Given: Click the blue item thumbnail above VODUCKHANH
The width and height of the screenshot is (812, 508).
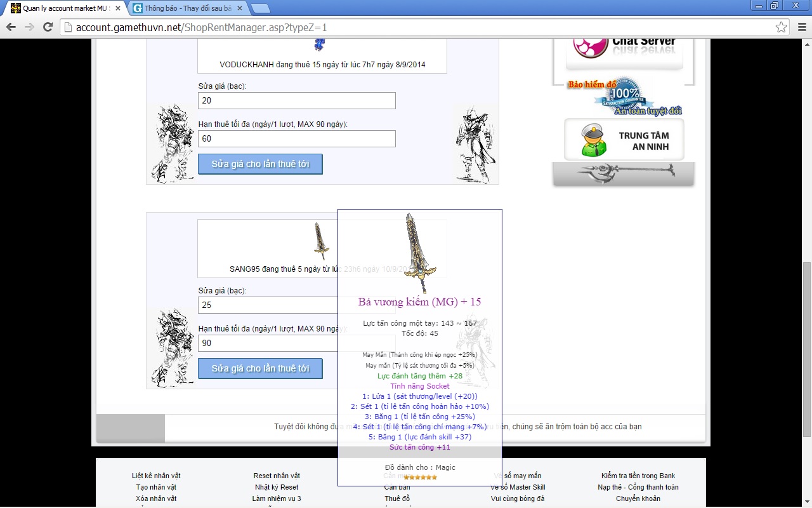Looking at the screenshot, I should (x=320, y=45).
